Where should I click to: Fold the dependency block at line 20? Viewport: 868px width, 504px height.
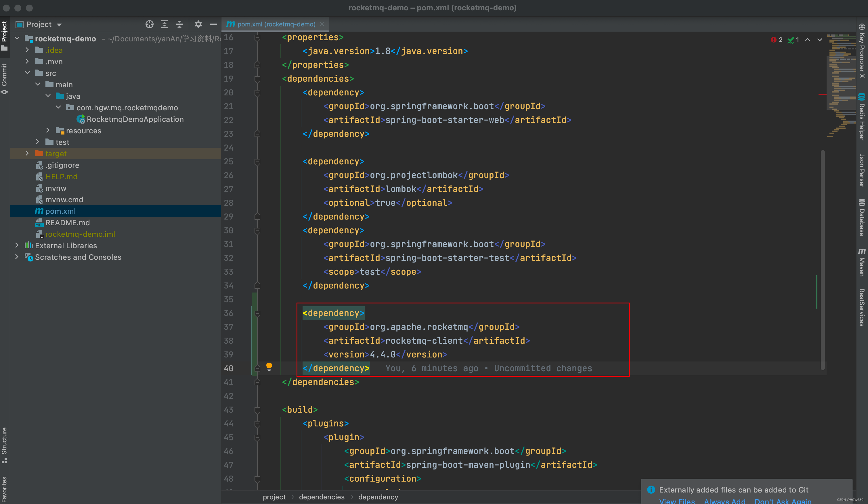257,93
